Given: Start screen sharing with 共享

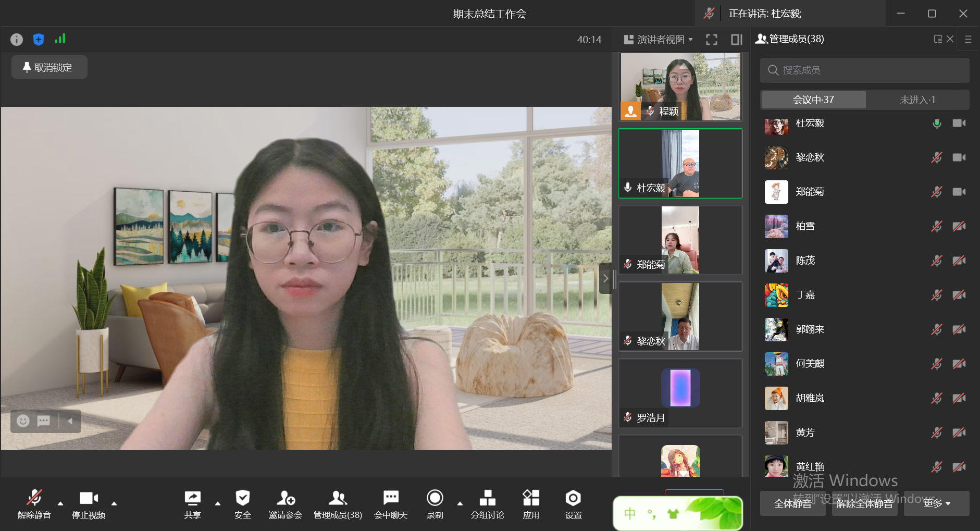Looking at the screenshot, I should point(192,504).
